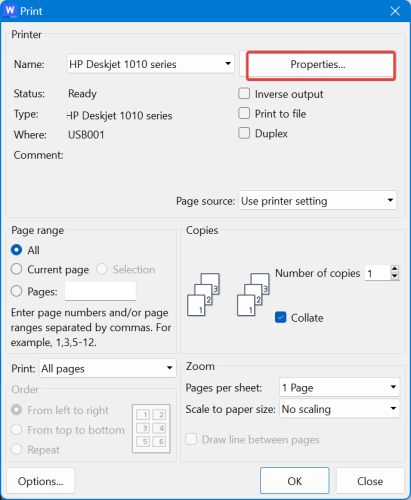Click the USB001 location text

tap(86, 135)
